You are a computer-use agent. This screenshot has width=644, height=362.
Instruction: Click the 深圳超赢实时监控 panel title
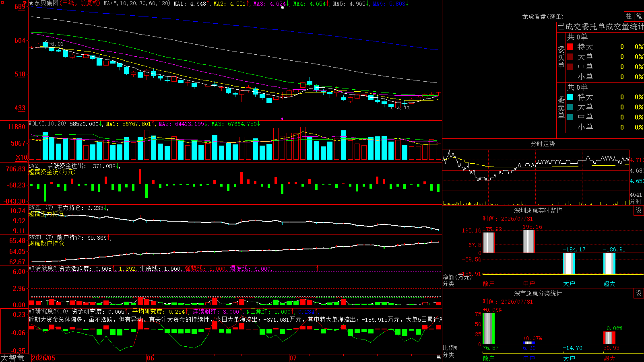point(538,210)
